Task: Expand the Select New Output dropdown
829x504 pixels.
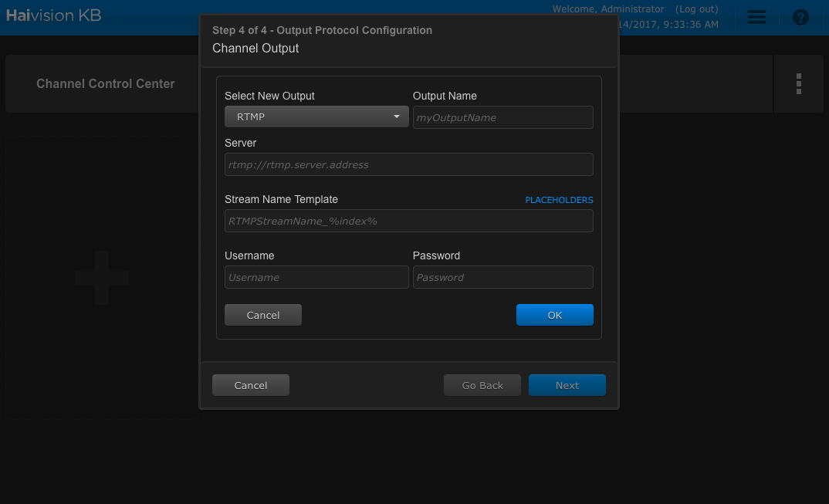Action: (x=316, y=117)
